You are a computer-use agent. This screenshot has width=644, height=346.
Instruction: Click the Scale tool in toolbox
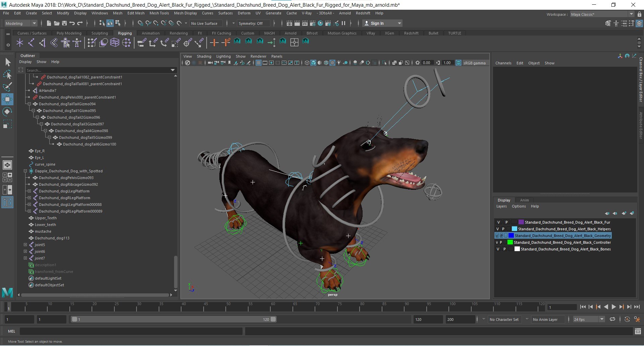pos(7,124)
